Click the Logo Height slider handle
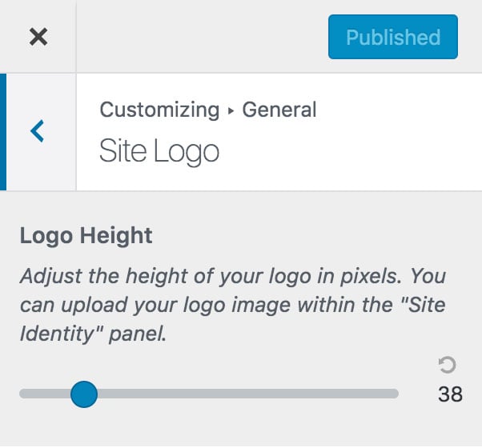This screenshot has width=482, height=448. [x=84, y=394]
